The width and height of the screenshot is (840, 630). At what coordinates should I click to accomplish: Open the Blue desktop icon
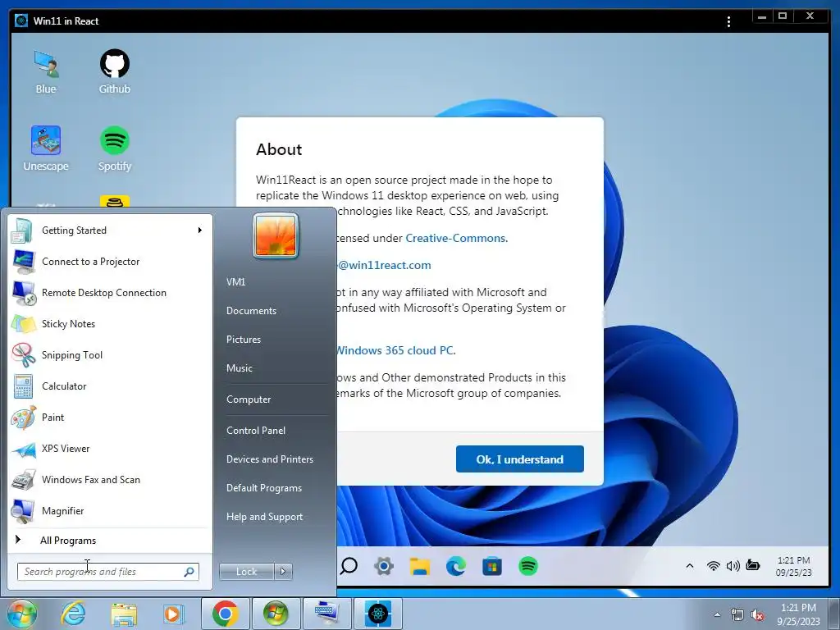click(46, 72)
